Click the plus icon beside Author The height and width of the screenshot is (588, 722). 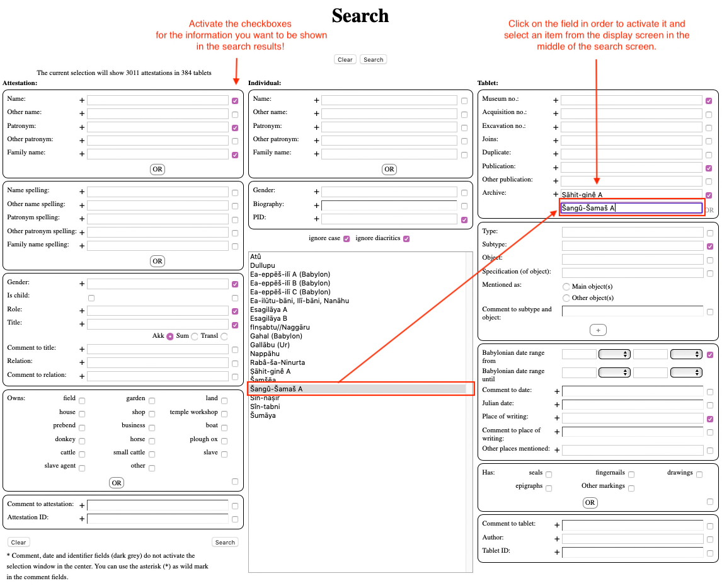pyautogui.click(x=557, y=539)
